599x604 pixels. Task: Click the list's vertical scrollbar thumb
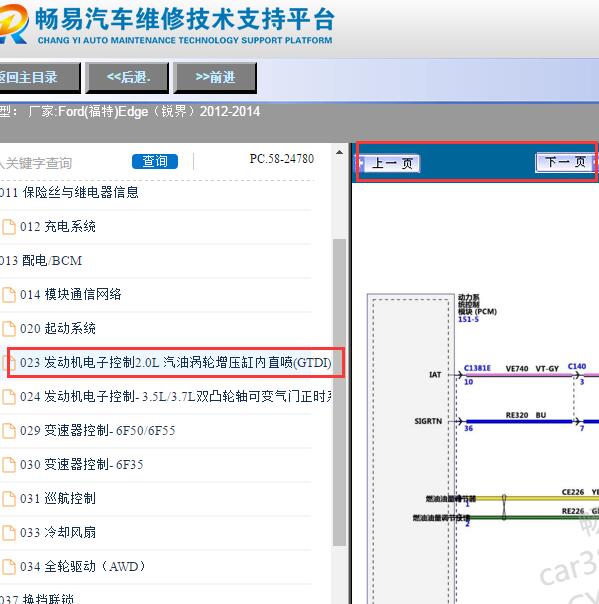click(339, 392)
